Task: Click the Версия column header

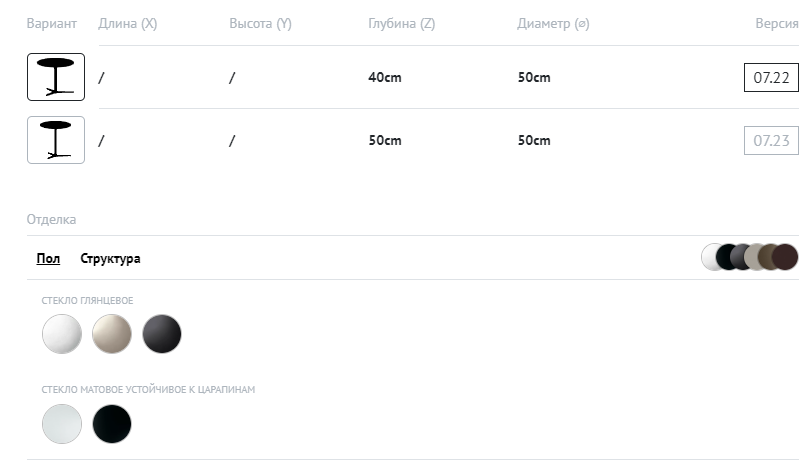Action: pyautogui.click(x=776, y=23)
